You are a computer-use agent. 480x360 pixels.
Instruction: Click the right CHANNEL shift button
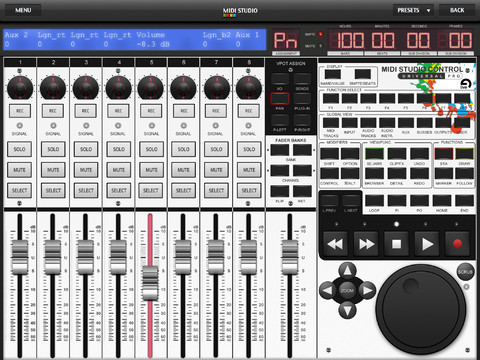[x=302, y=171]
